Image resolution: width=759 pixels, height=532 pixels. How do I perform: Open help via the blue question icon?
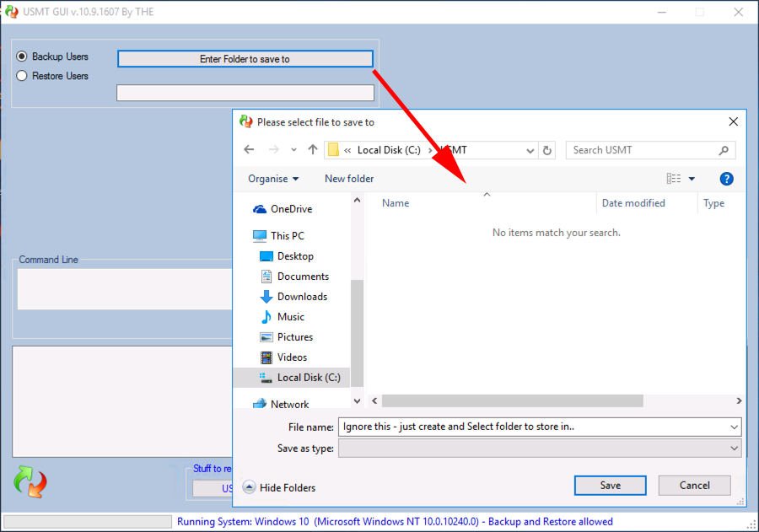tap(726, 179)
